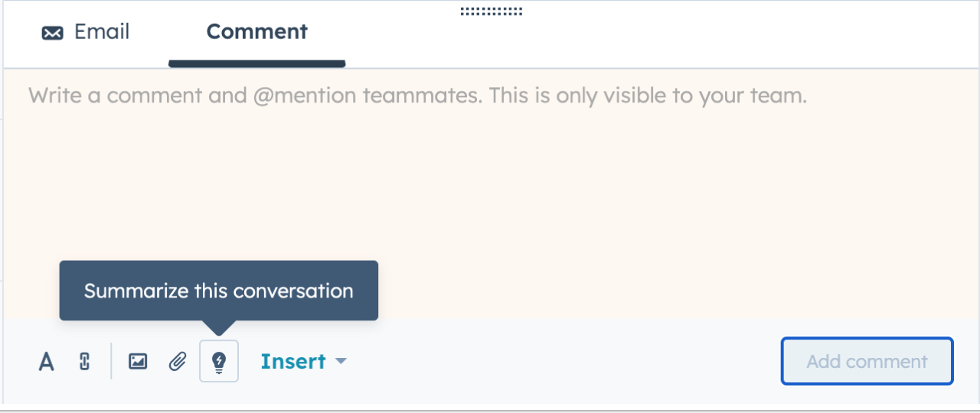Click empty toolbar space left of Add comment
Viewport: 980px width, 413px height.
[567, 362]
